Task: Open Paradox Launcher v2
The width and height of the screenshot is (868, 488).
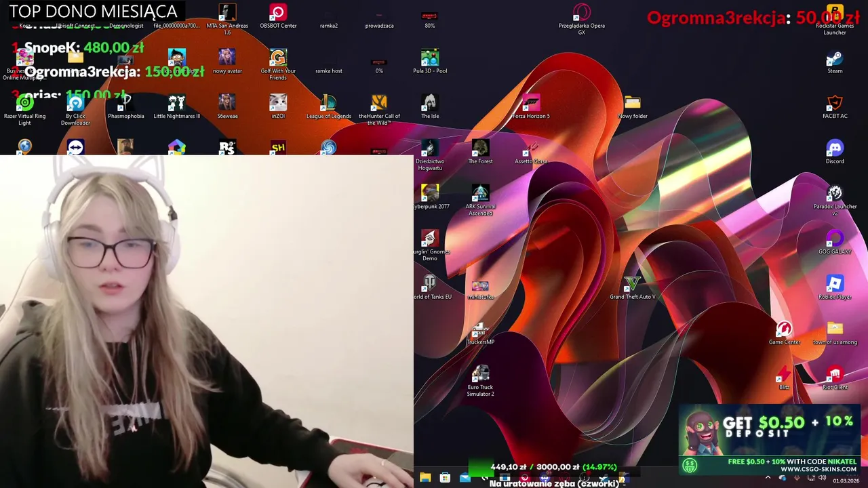Action: point(835,200)
